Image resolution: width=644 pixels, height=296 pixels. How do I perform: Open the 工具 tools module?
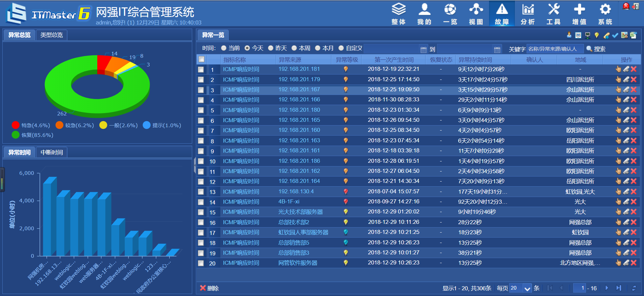click(553, 13)
